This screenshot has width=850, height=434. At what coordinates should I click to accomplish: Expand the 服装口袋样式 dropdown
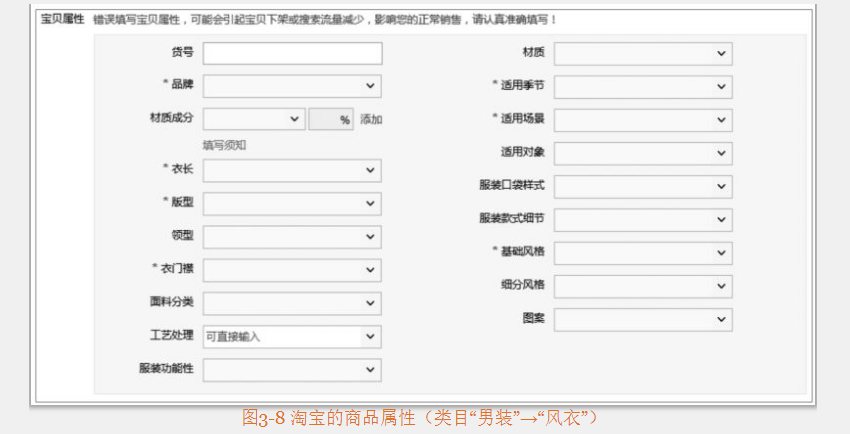coord(643,186)
